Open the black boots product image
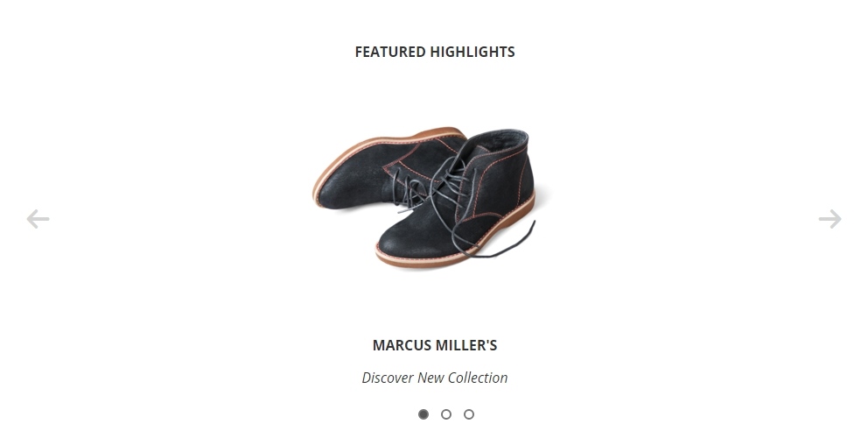This screenshot has width=868, height=438. point(424,198)
